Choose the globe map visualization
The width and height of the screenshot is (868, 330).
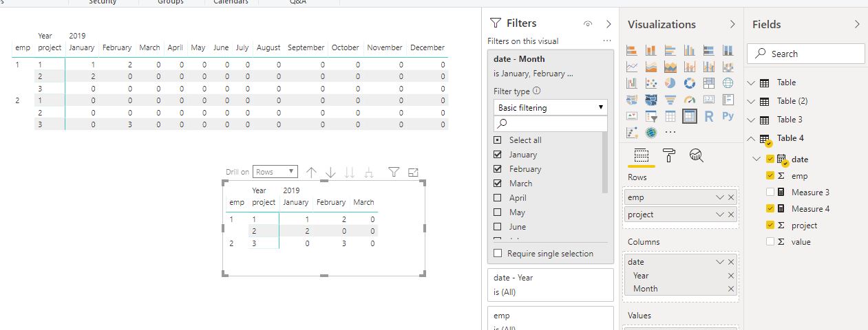(x=728, y=83)
